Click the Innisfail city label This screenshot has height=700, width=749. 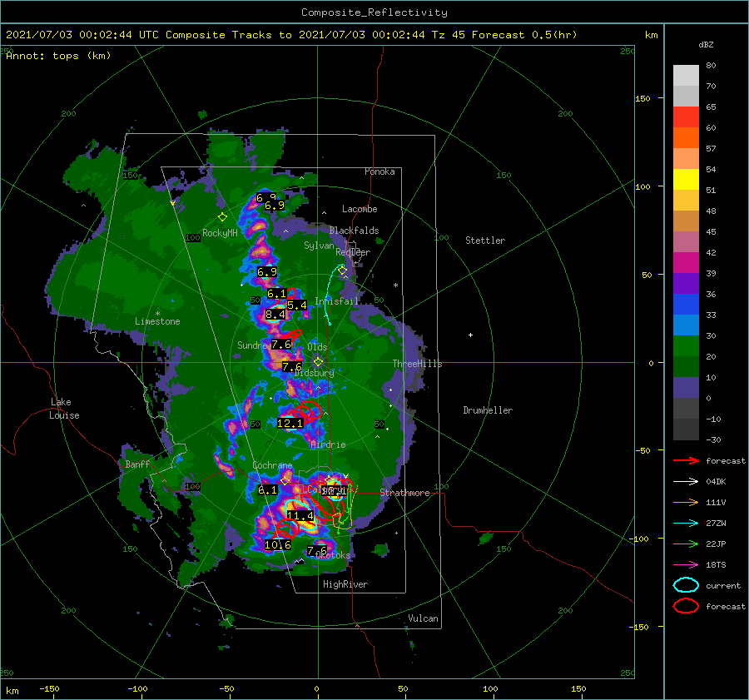point(337,301)
